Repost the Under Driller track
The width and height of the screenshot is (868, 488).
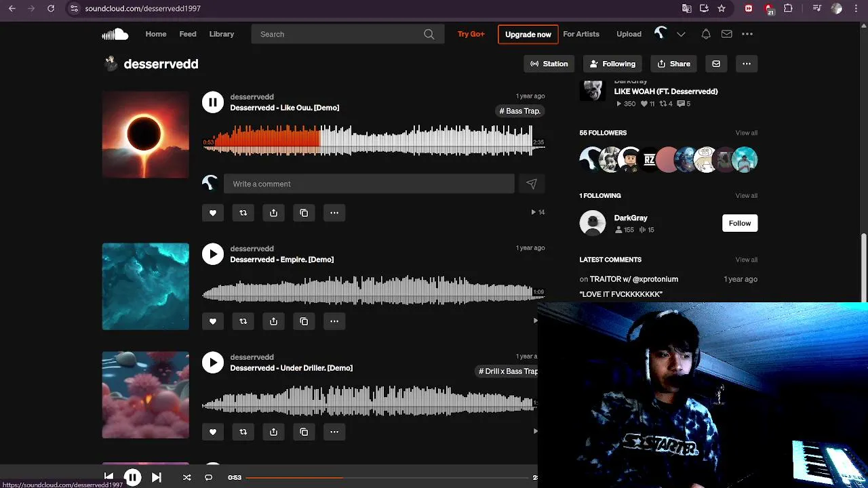point(243,432)
